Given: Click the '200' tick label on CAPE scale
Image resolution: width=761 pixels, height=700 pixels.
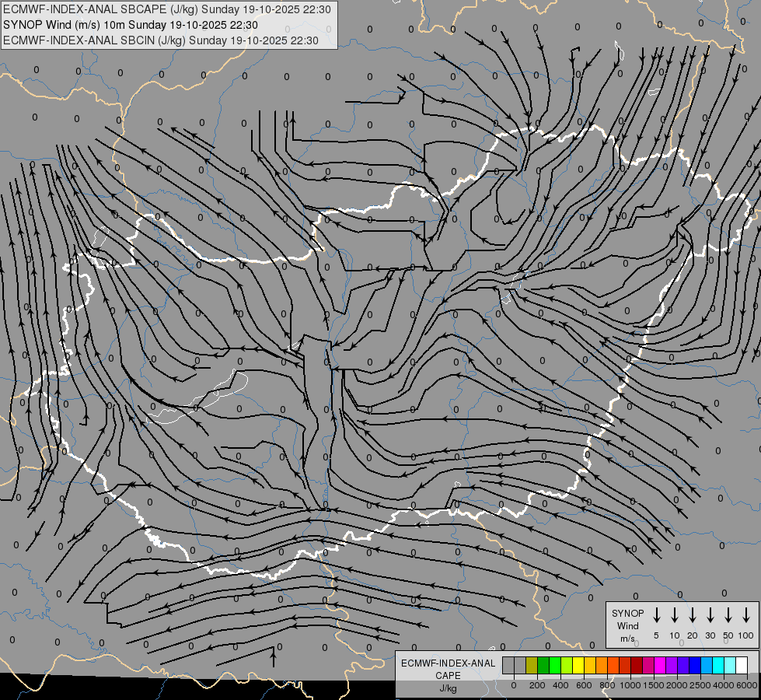Looking at the screenshot, I should (537, 685).
